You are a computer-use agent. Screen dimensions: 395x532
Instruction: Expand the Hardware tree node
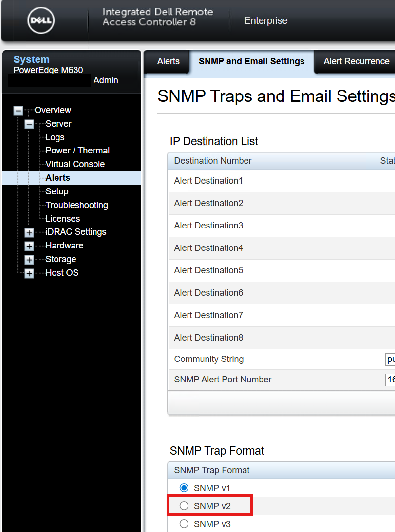(x=29, y=246)
